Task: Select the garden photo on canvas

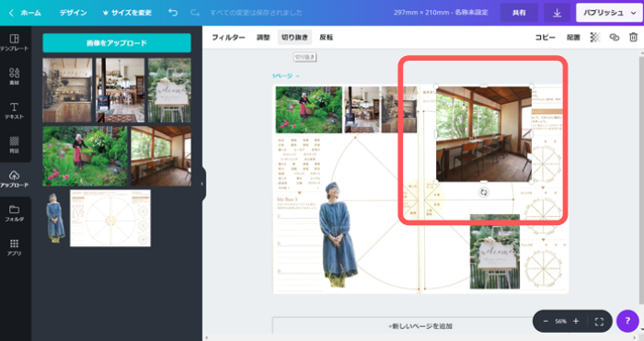Action: [x=309, y=109]
